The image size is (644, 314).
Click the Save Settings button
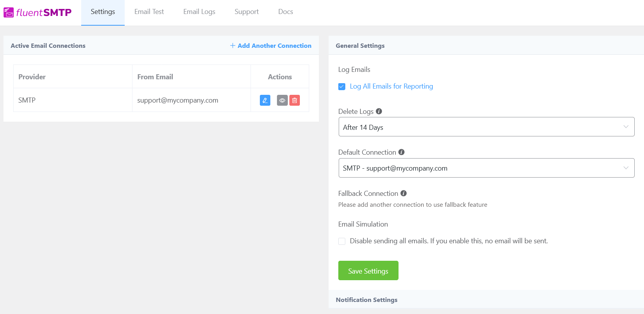[368, 270]
